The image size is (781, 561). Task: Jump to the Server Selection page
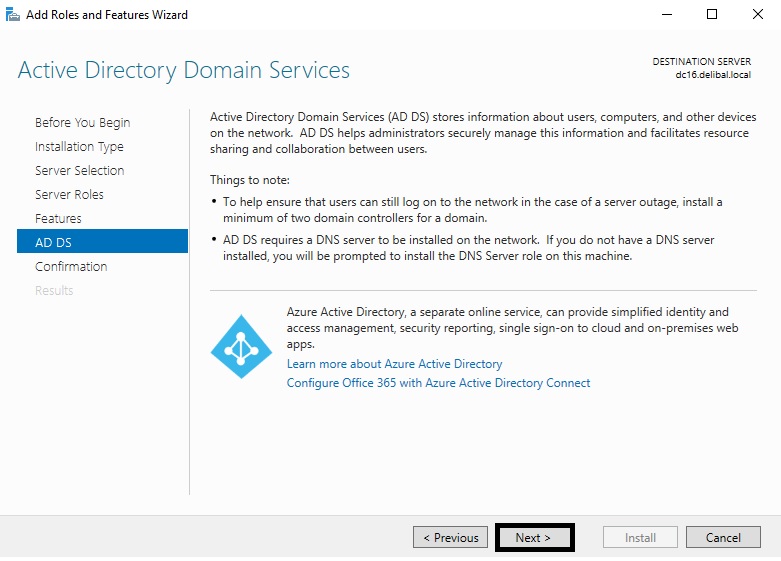coord(79,170)
